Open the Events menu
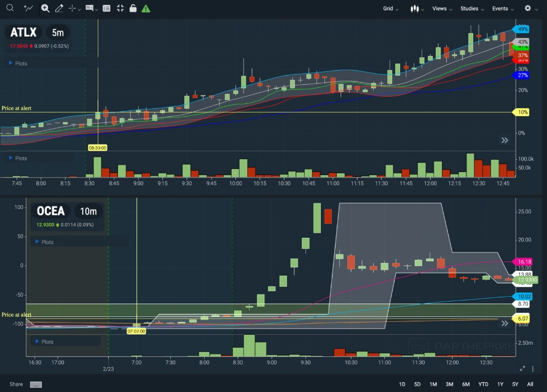 (503, 9)
